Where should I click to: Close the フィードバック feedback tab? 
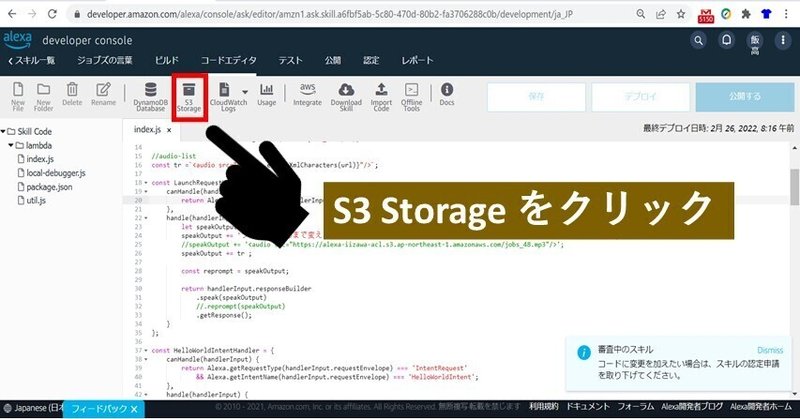134,409
